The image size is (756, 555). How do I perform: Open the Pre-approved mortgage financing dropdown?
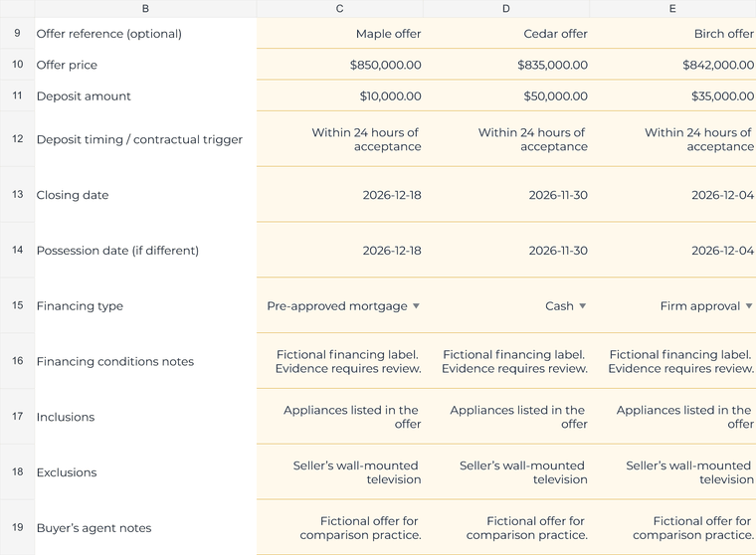click(x=416, y=305)
